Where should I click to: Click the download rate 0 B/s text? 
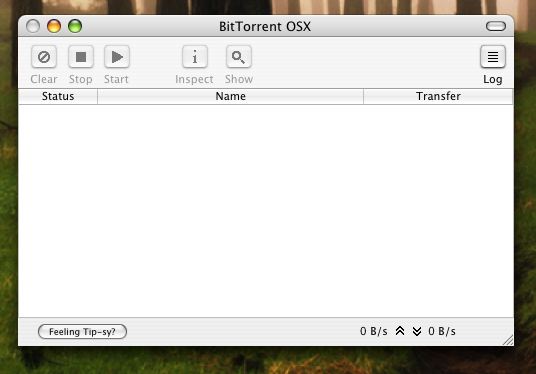pyautogui.click(x=442, y=331)
